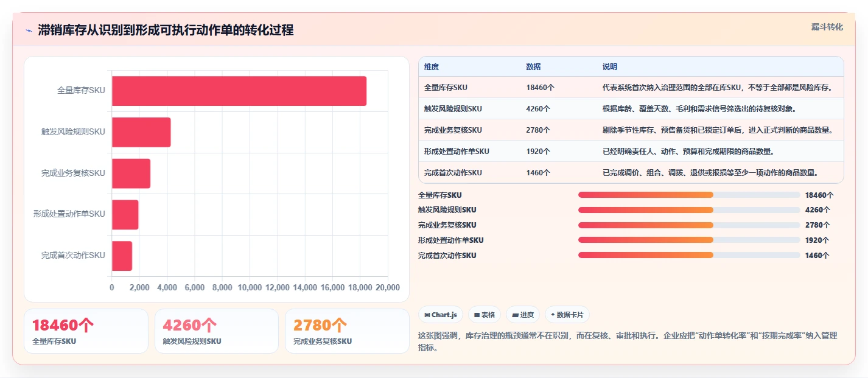The width and height of the screenshot is (868, 378).
Task: Click the 全量库存SKU progress bar showing 18460个
Action: [x=689, y=195]
